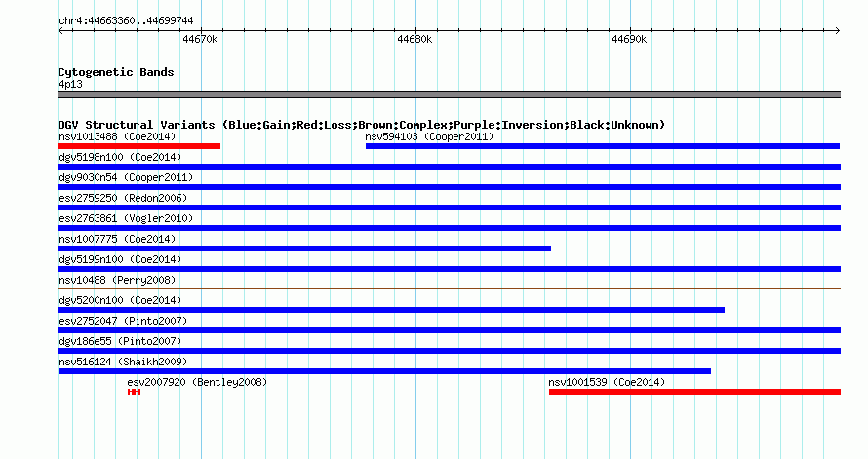Image resolution: width=868 pixels, height=459 pixels.
Task: Click the 44670k ruler label
Action: point(200,39)
